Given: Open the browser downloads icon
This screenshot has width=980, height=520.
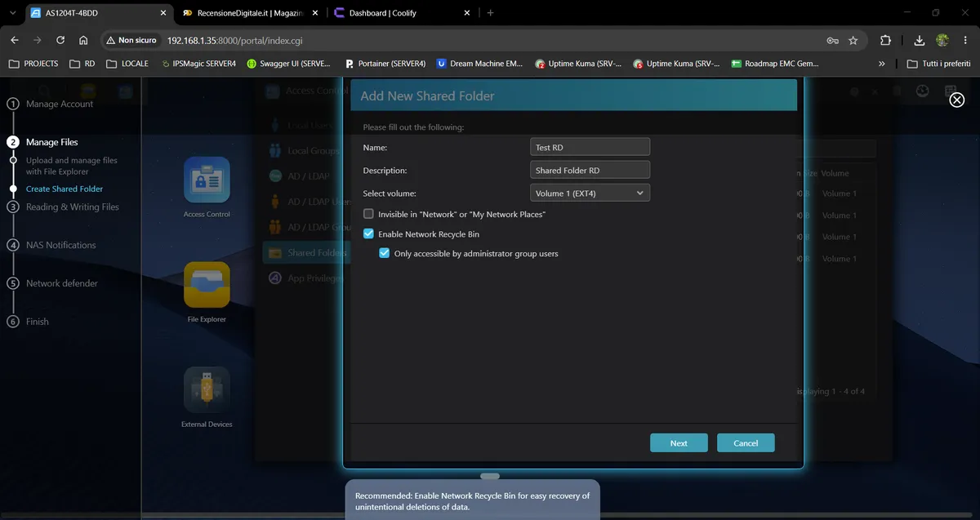Looking at the screenshot, I should coord(920,40).
